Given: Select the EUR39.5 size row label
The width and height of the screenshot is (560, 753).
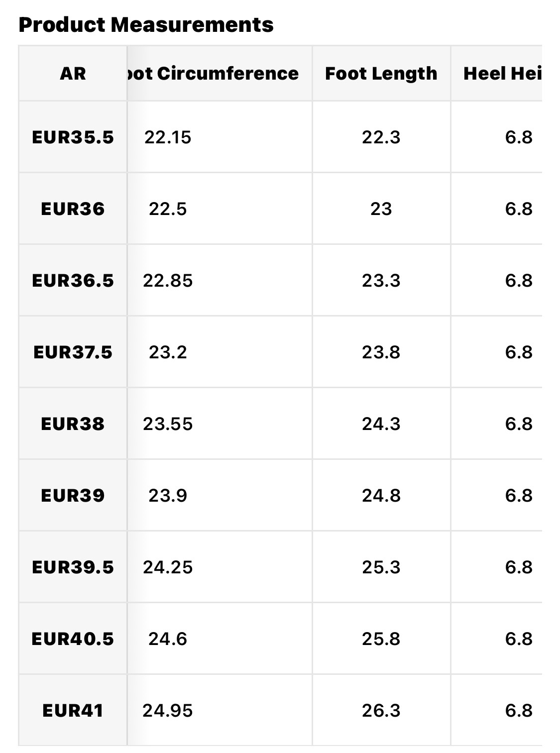Looking at the screenshot, I should pos(73,567).
